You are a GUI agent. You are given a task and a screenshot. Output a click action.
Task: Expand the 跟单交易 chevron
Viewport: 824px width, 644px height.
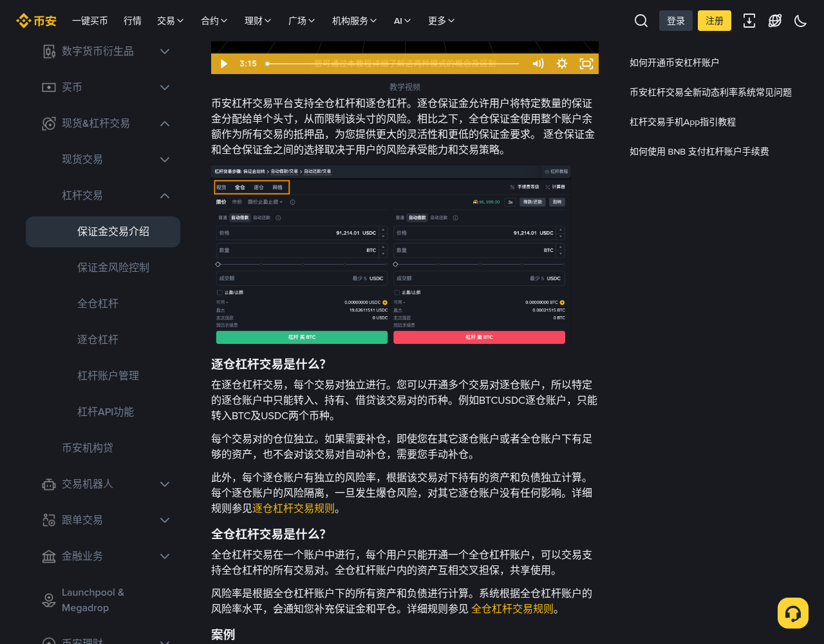pos(165,520)
